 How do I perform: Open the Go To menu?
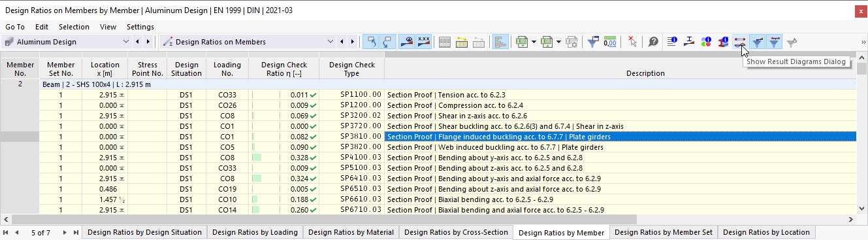15,27
